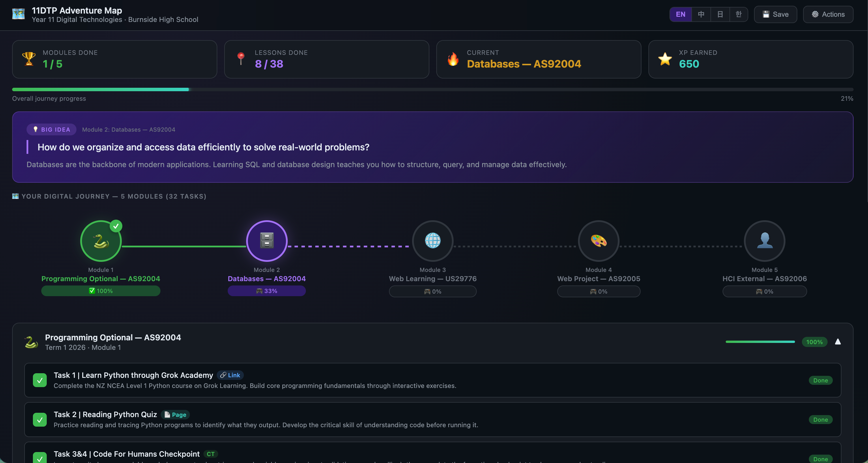This screenshot has width=868, height=463.
Task: Open the Module 3 globe node
Action: click(x=433, y=241)
